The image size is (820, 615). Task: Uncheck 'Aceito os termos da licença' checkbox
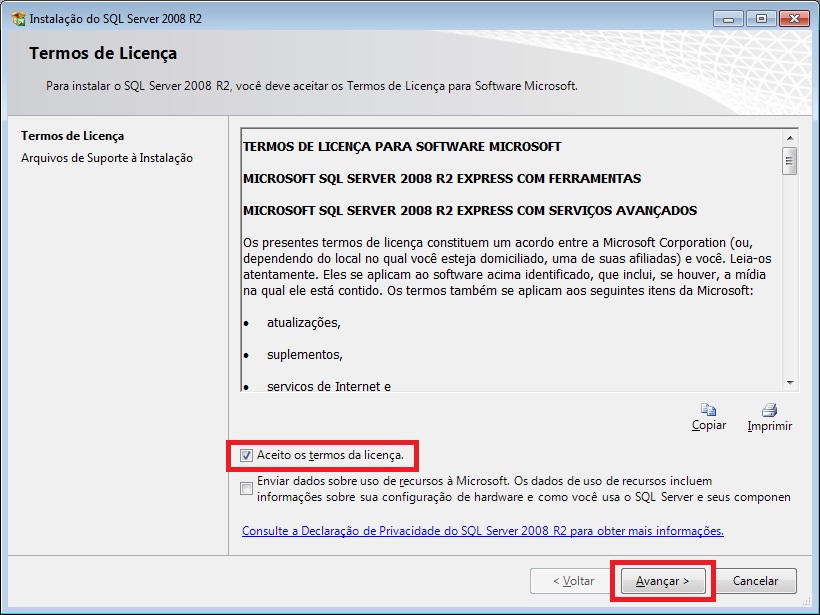coord(246,455)
